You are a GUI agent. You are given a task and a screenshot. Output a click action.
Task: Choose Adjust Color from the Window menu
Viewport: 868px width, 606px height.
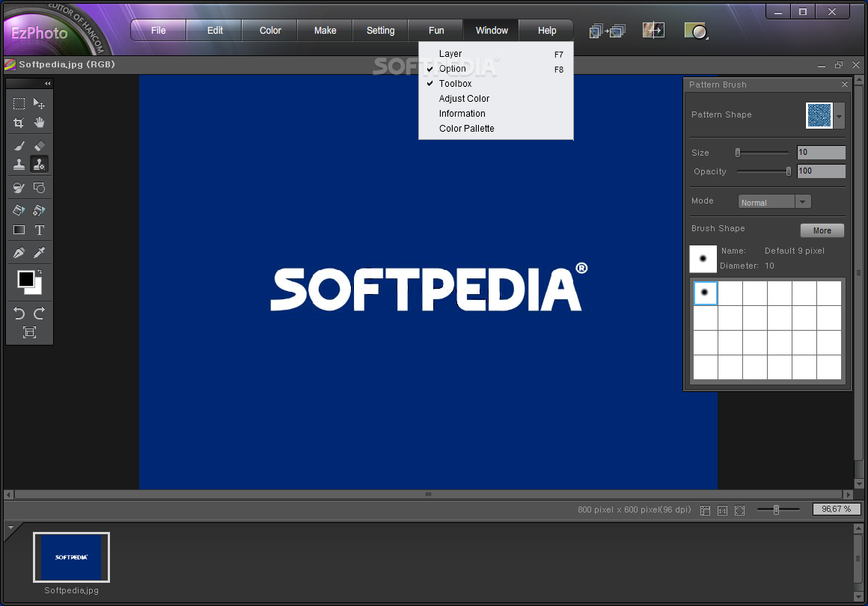(496, 99)
